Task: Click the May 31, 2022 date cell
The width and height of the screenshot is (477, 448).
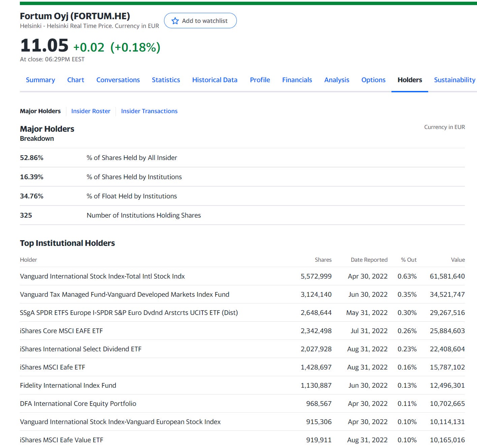Action: (x=367, y=313)
